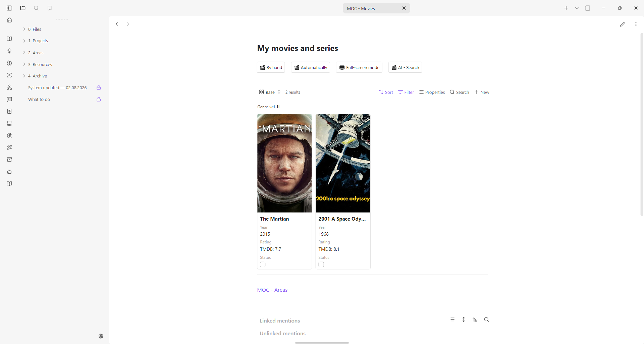Switch note to edit mode pencil icon
The height and width of the screenshot is (344, 644).
[x=623, y=24]
